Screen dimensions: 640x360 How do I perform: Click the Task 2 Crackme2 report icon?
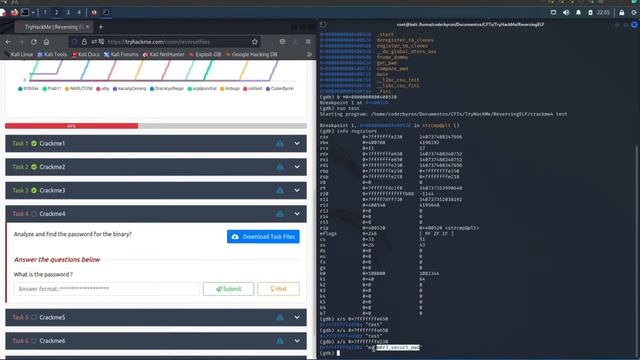tap(280, 167)
